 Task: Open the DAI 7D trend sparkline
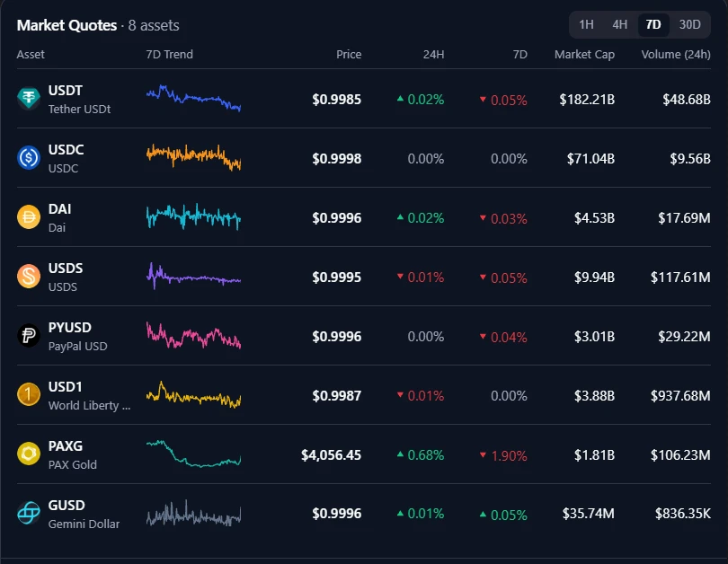(193, 216)
